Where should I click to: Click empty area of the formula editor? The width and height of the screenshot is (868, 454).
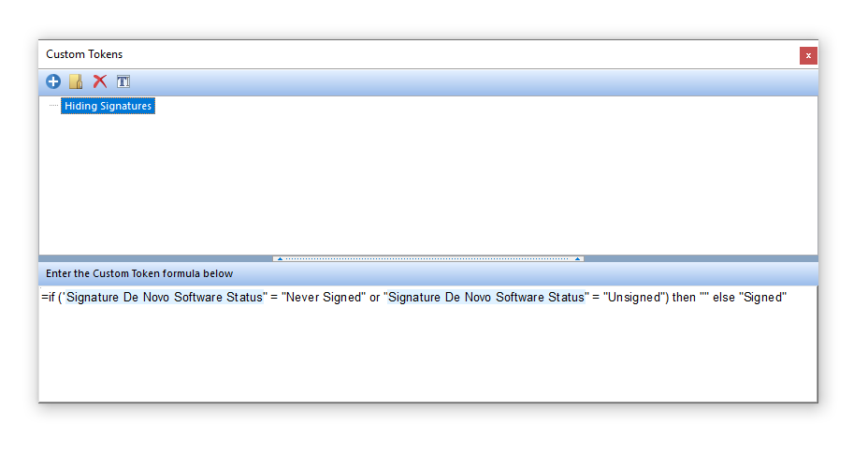coord(427,356)
